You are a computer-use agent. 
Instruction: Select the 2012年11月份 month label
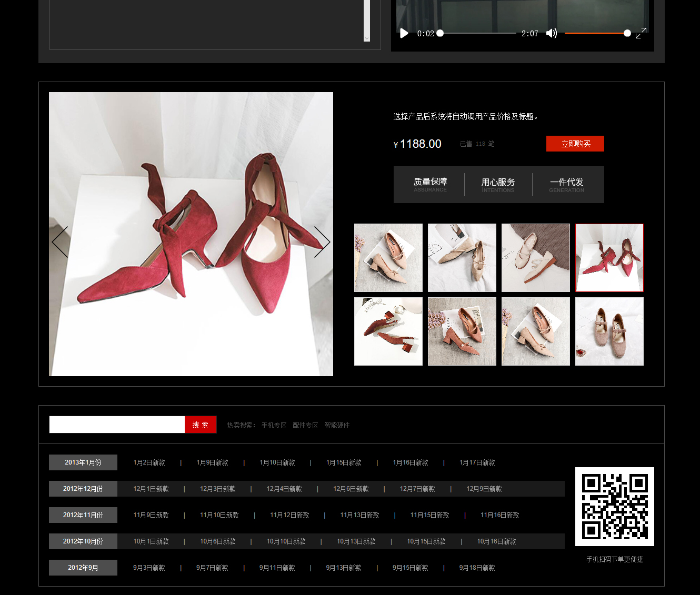pos(83,515)
